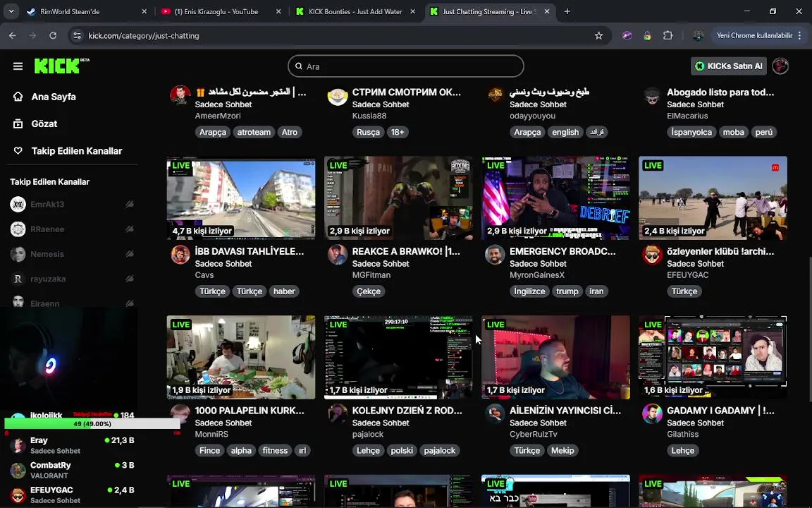Click the trump tag under MyronGainesX

[567, 291]
